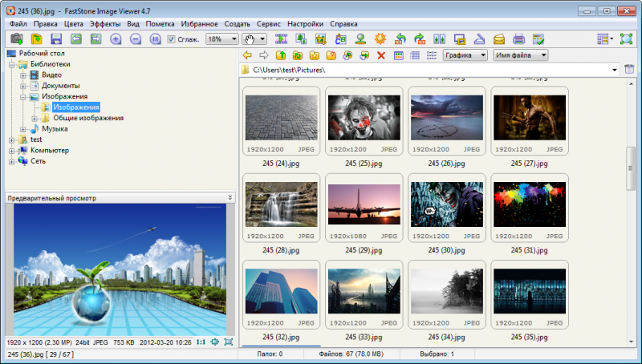642x364 pixels.
Task: Open the settings icon with green checkmark
Action: coord(538,38)
